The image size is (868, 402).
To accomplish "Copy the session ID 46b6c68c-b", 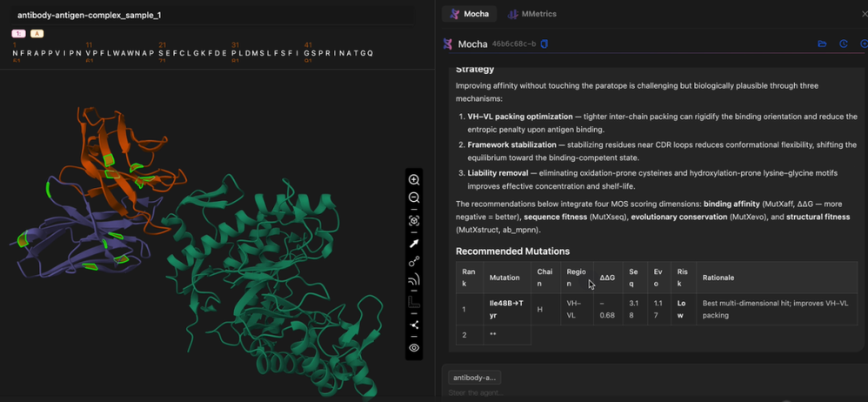I will (x=544, y=44).
